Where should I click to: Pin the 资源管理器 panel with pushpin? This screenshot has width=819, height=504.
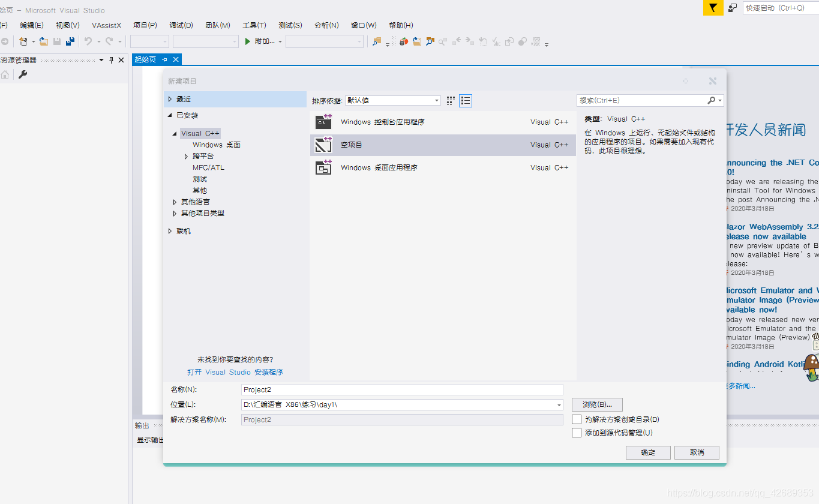111,60
